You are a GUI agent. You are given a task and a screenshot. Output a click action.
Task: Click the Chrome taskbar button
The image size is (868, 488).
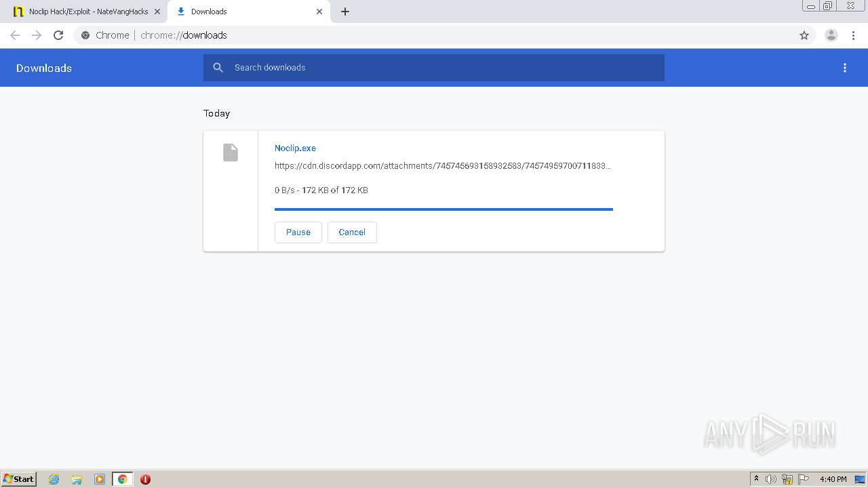[x=122, y=479]
